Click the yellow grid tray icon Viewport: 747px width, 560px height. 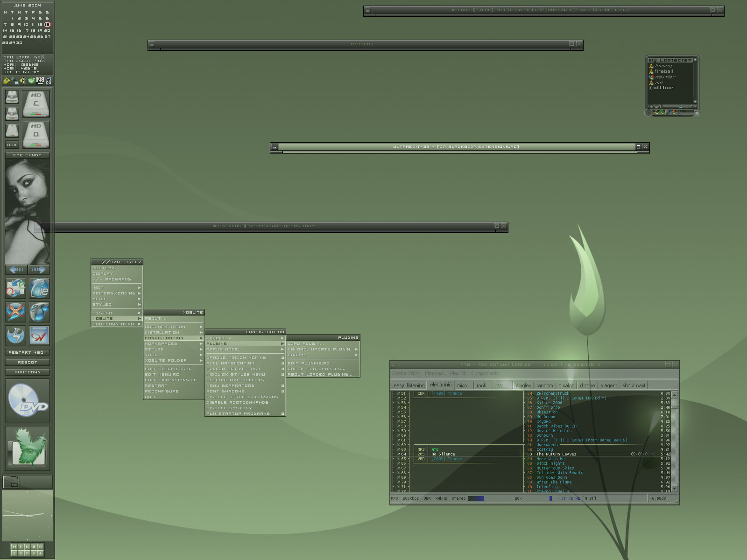7,81
